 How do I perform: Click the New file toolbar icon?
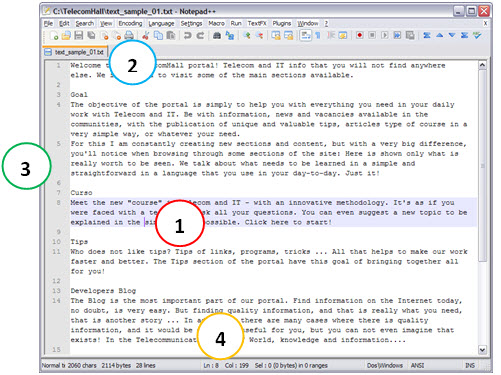coord(54,35)
